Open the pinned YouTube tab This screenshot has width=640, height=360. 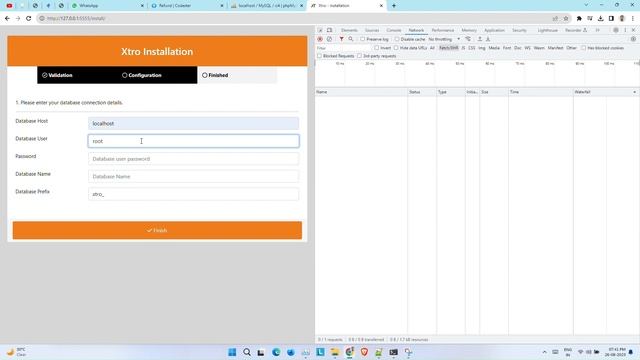(x=9, y=6)
